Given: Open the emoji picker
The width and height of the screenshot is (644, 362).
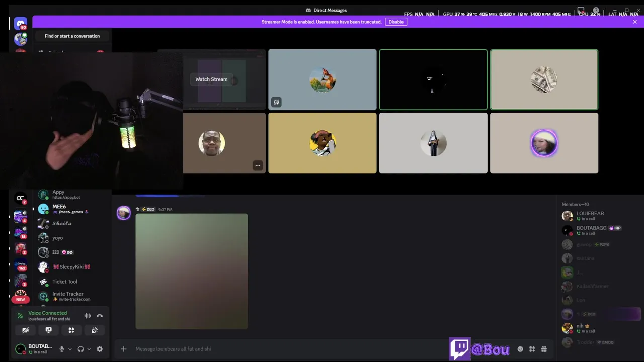Looking at the screenshot, I should (520, 349).
